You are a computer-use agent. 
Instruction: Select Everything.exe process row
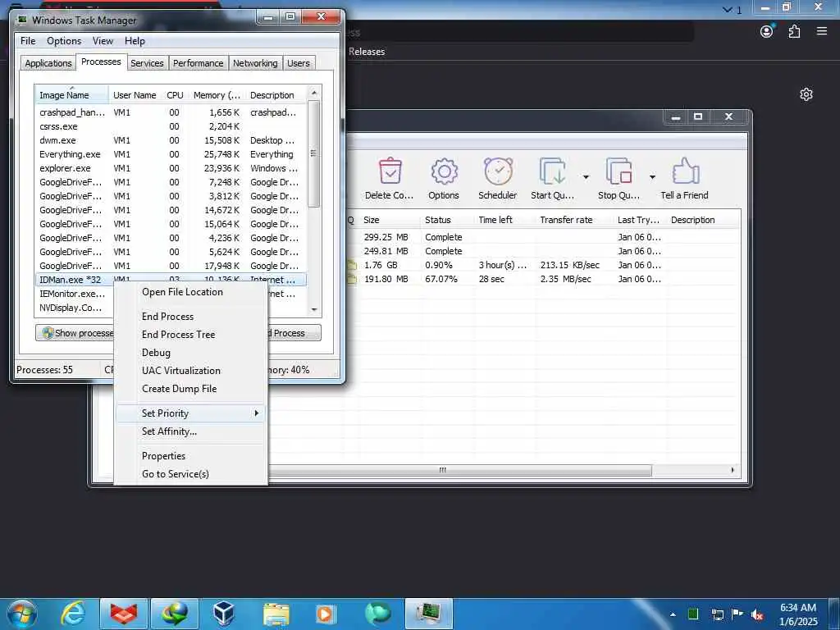pos(171,154)
